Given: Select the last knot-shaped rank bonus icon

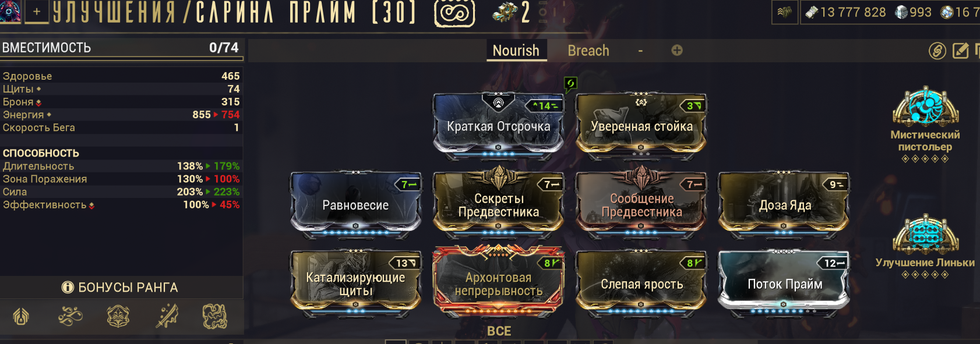Looking at the screenshot, I should [214, 316].
